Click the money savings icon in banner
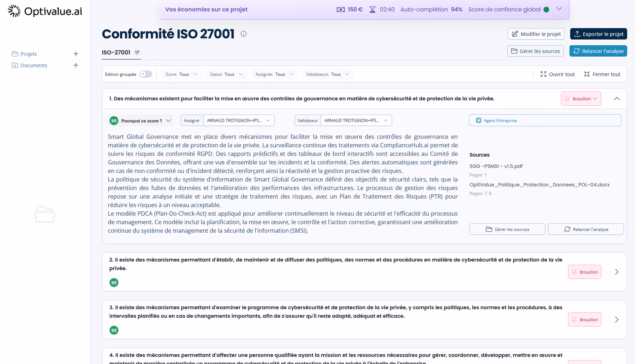This screenshot has height=364, width=635. 340,10
